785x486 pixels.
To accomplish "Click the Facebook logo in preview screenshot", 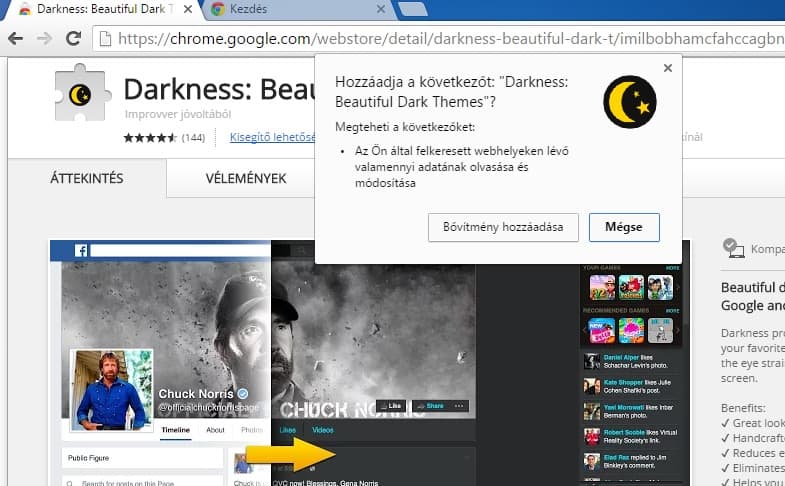I will (x=81, y=250).
